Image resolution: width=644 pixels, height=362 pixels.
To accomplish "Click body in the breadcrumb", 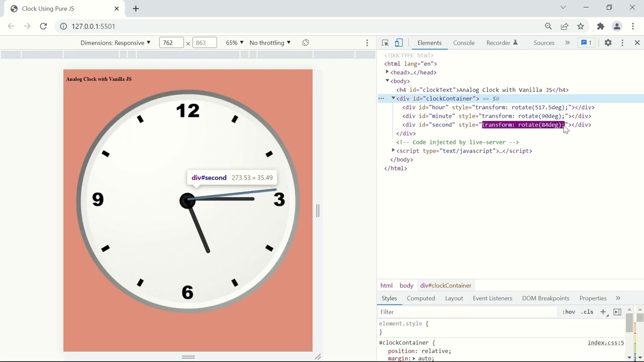I will 407,286.
